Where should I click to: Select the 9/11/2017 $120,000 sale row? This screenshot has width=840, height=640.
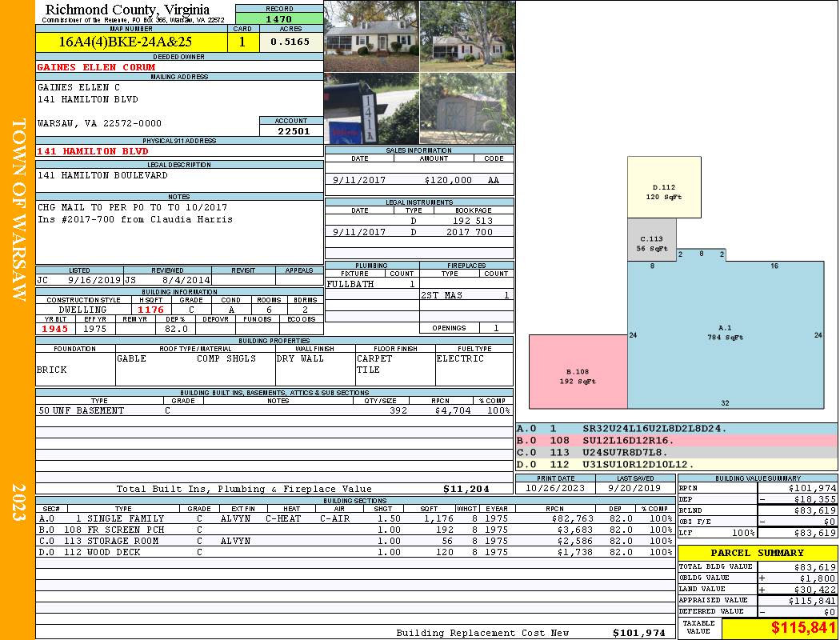[x=419, y=181]
